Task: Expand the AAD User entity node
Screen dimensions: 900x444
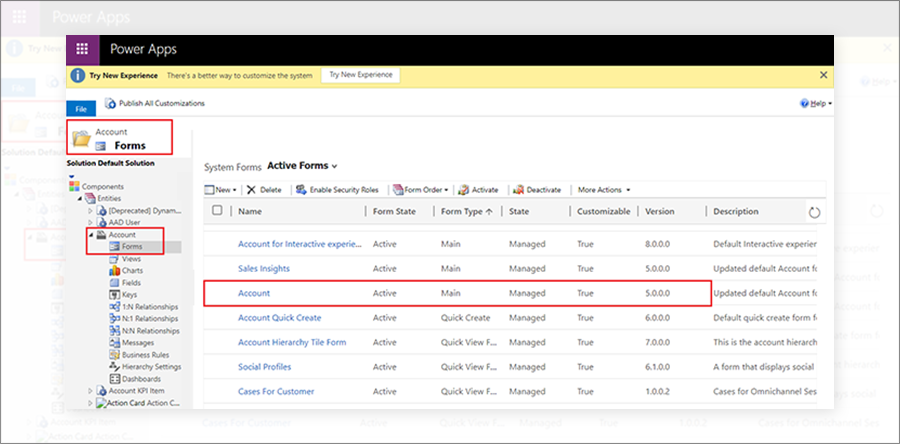Action: 89,222
